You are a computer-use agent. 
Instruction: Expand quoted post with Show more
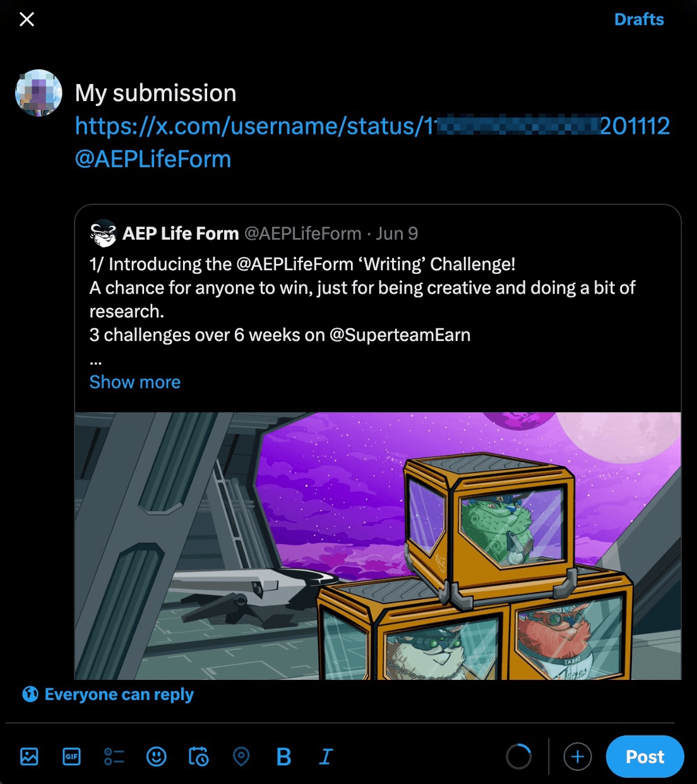tap(134, 382)
